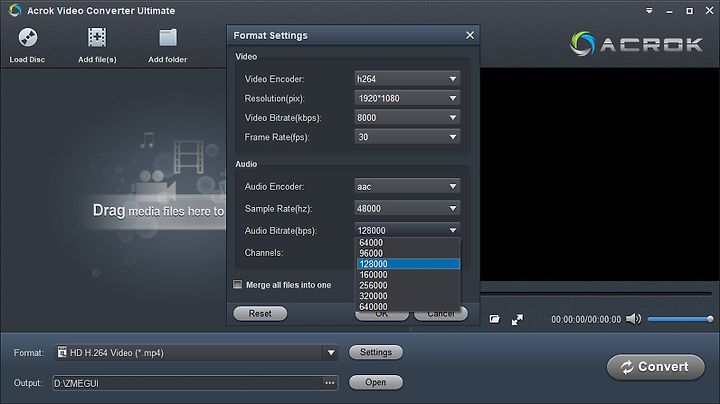This screenshot has height=404, width=720.
Task: Close the Format Settings dialog
Action: [x=470, y=35]
